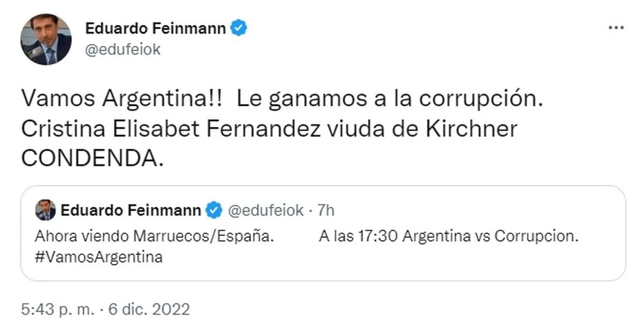Image resolution: width=644 pixels, height=326 pixels.
Task: Click the @edufeiok handle in the quoted tweet
Action: pos(266,211)
